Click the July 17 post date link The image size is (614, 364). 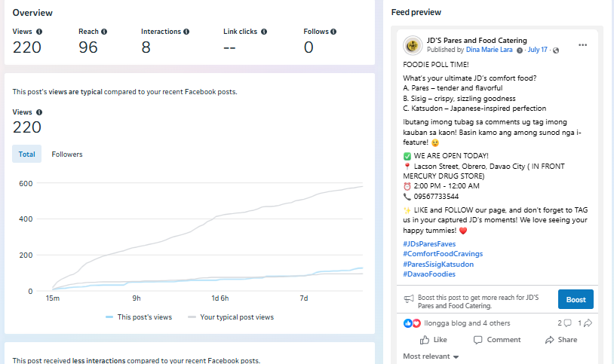pyautogui.click(x=538, y=50)
